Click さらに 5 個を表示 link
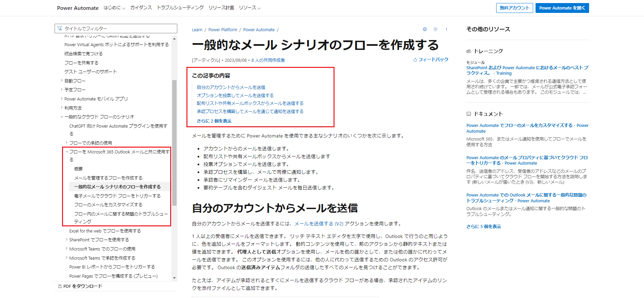Image resolution: width=644 pixels, height=298 pixels. pos(484,226)
